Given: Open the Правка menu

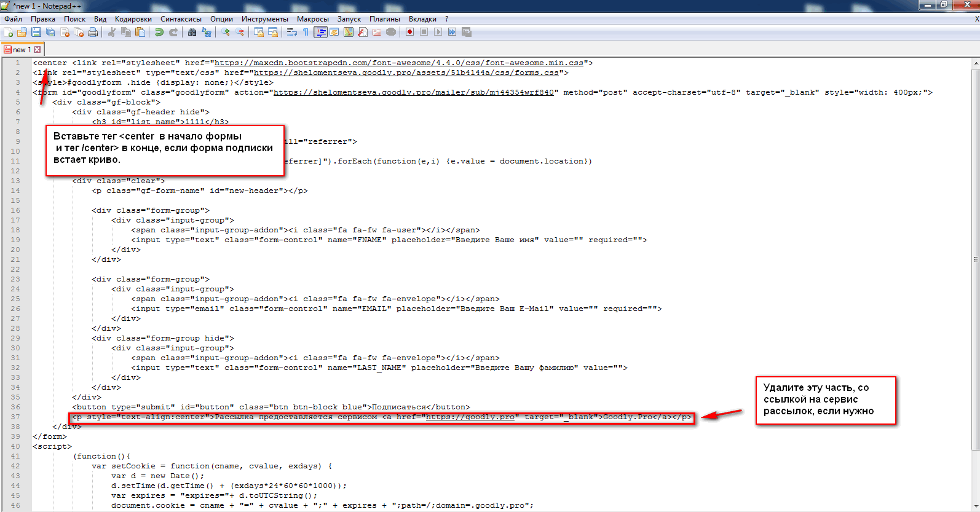Looking at the screenshot, I should point(43,19).
